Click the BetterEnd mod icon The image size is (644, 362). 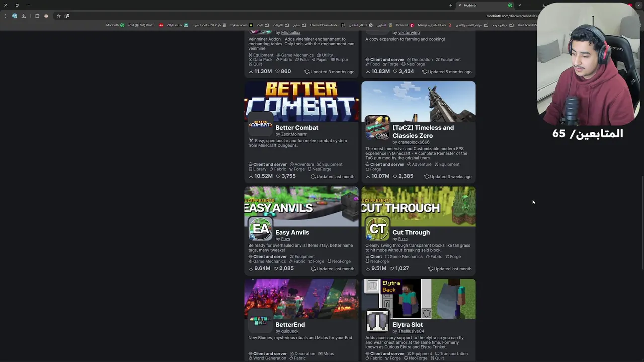tap(260, 321)
